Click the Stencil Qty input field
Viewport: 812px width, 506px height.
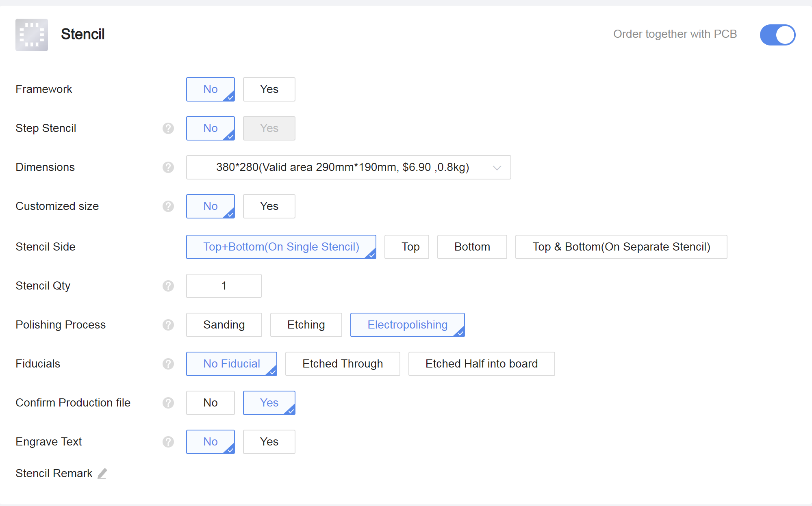224,286
